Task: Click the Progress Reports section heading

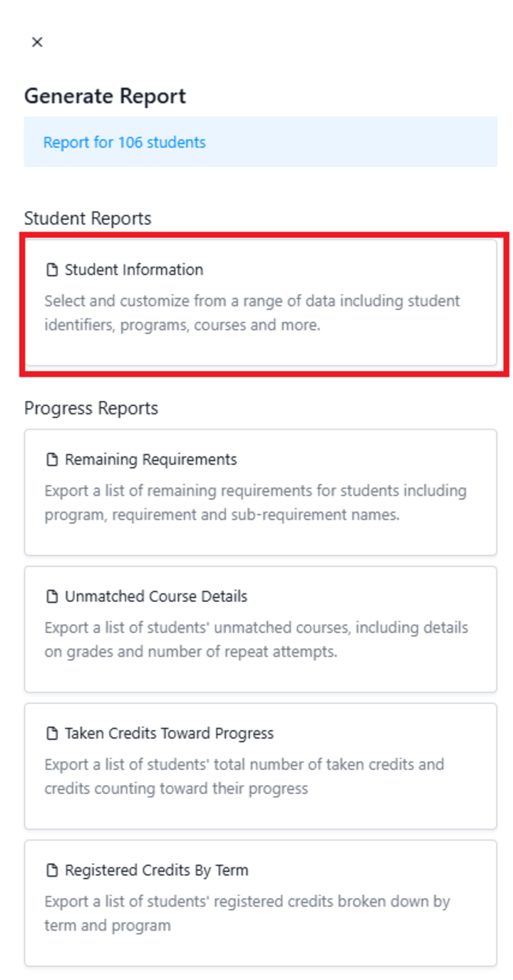Action: (x=93, y=408)
